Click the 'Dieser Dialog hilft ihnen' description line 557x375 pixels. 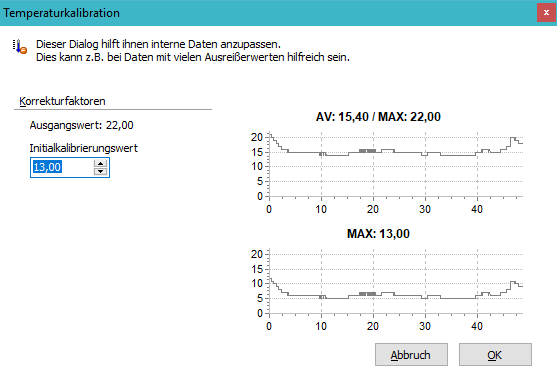pyautogui.click(x=158, y=44)
